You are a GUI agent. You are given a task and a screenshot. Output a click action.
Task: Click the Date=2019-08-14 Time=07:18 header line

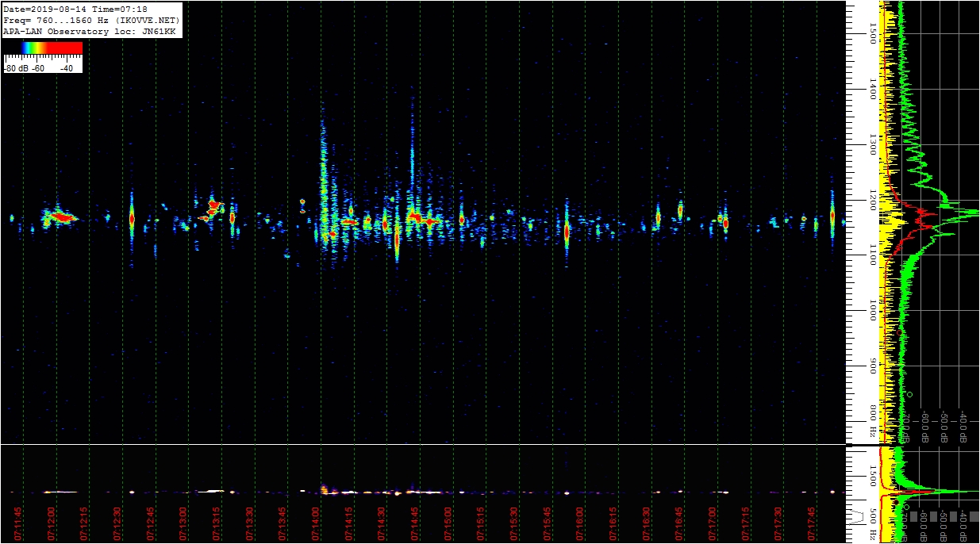[75, 10]
